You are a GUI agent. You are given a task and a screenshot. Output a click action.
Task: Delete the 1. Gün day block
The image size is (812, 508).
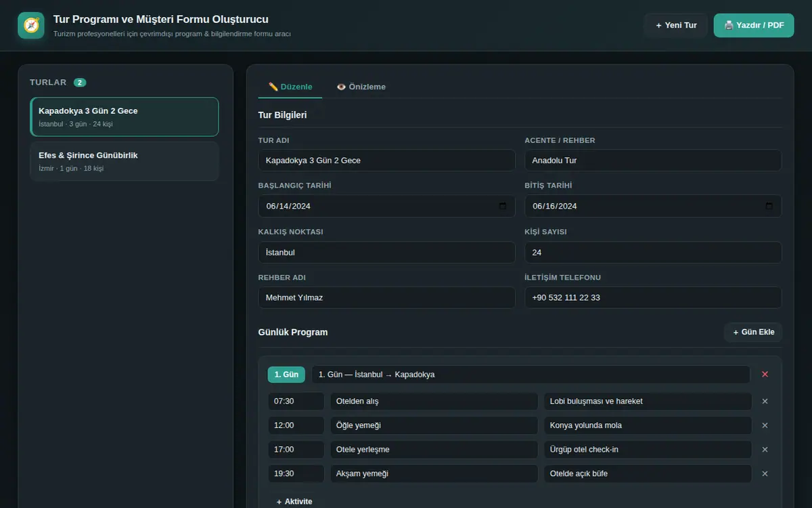[765, 375]
